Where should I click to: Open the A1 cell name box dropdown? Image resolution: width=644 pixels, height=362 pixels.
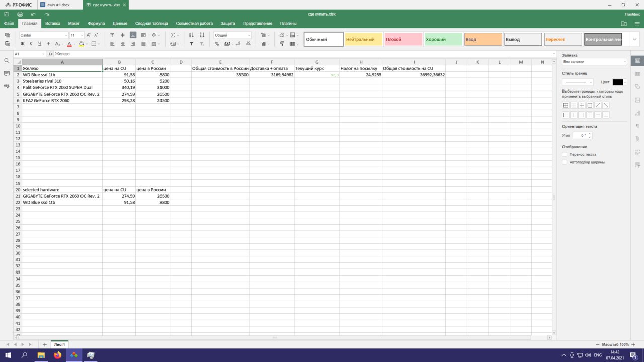43,54
